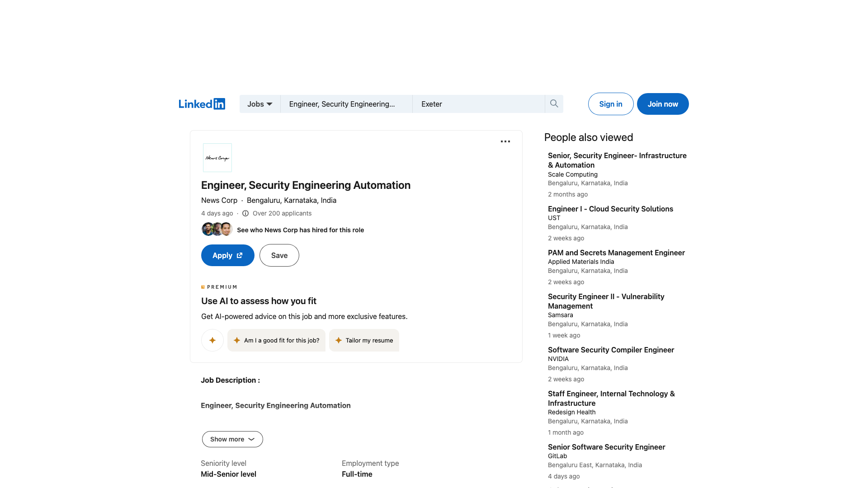The height and width of the screenshot is (488, 868).
Task: Click Applied Materials India company name
Action: pos(581,262)
